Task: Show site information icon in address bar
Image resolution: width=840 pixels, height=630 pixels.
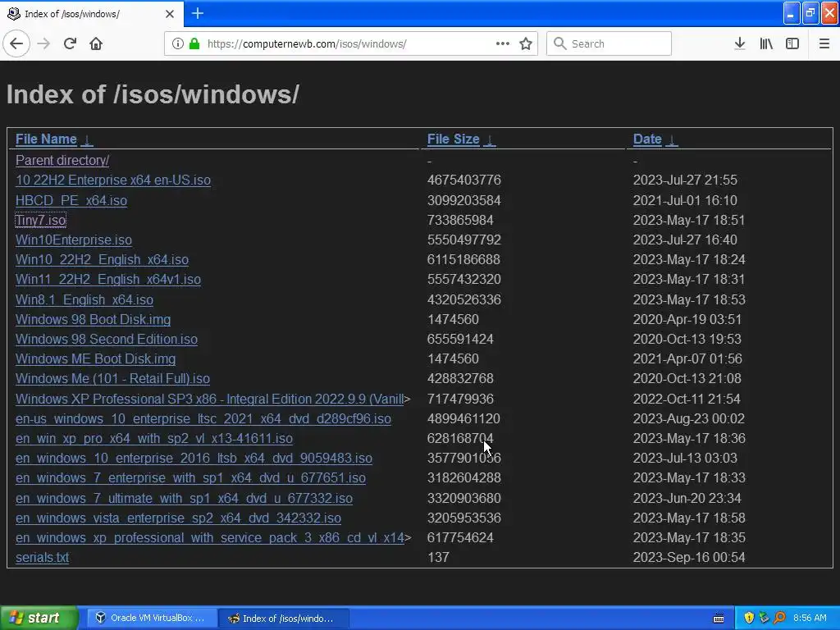Action: pyautogui.click(x=178, y=43)
